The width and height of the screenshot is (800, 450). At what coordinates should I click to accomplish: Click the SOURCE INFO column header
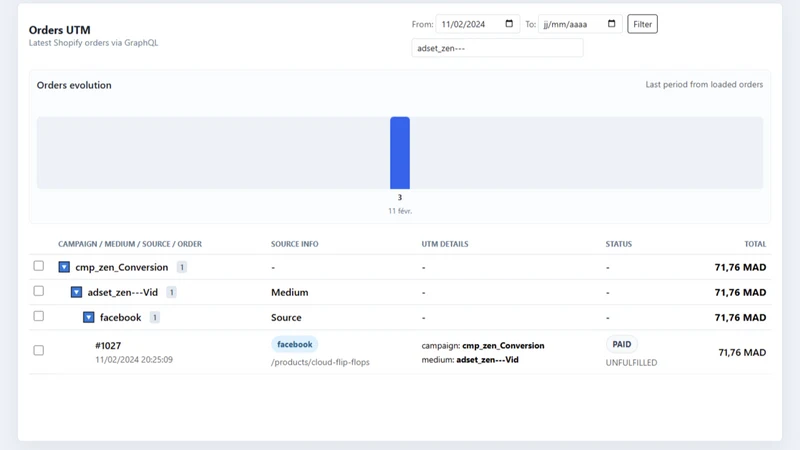click(x=294, y=244)
